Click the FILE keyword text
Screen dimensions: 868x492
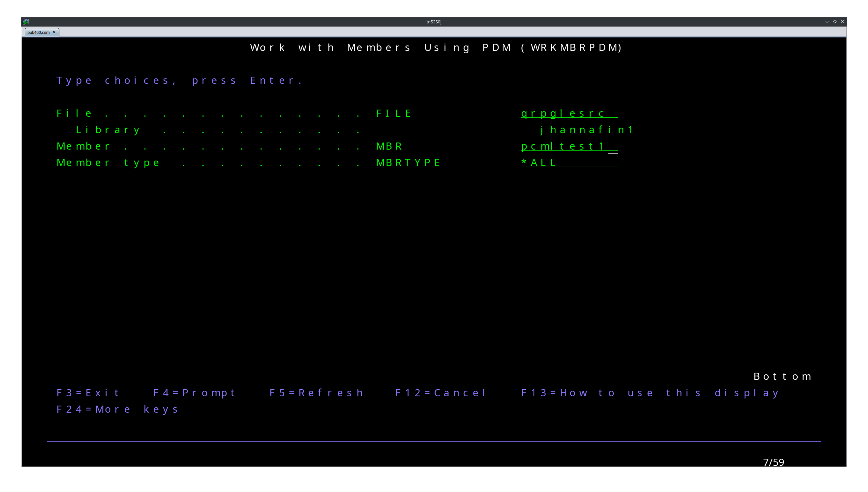point(394,113)
